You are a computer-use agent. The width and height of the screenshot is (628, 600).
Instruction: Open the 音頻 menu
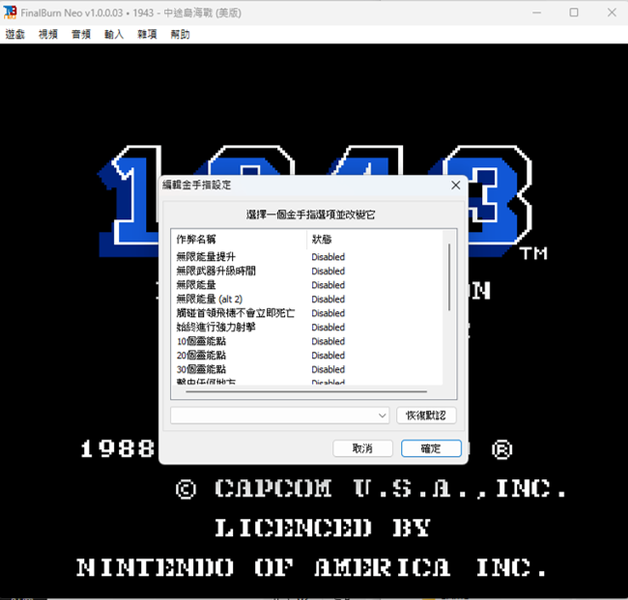(x=81, y=34)
